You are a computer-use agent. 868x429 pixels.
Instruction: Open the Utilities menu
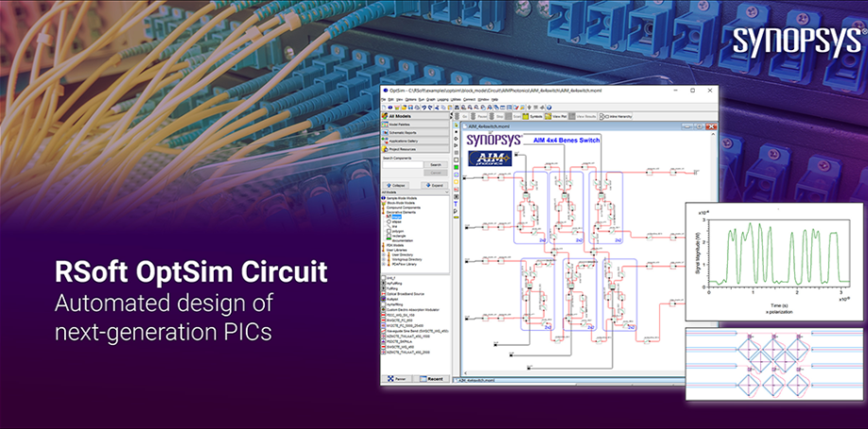point(456,99)
